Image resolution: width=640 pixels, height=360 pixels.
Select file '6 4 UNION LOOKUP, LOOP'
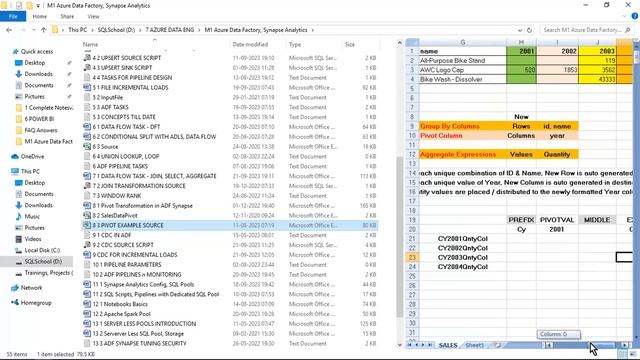tap(126, 156)
